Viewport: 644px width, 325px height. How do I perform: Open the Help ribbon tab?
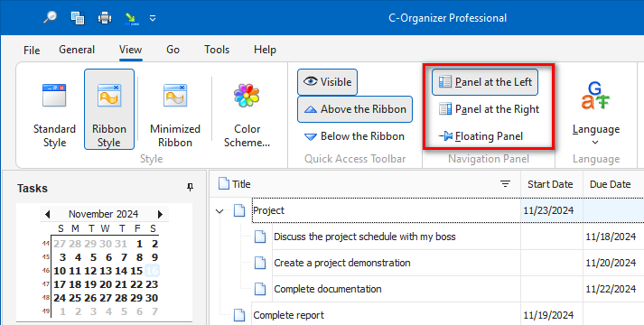(x=265, y=50)
